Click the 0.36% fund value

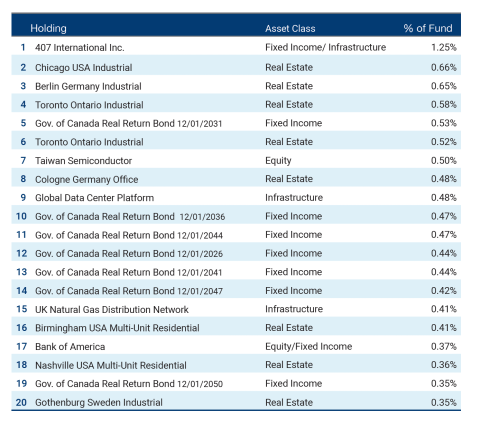pyautogui.click(x=444, y=365)
